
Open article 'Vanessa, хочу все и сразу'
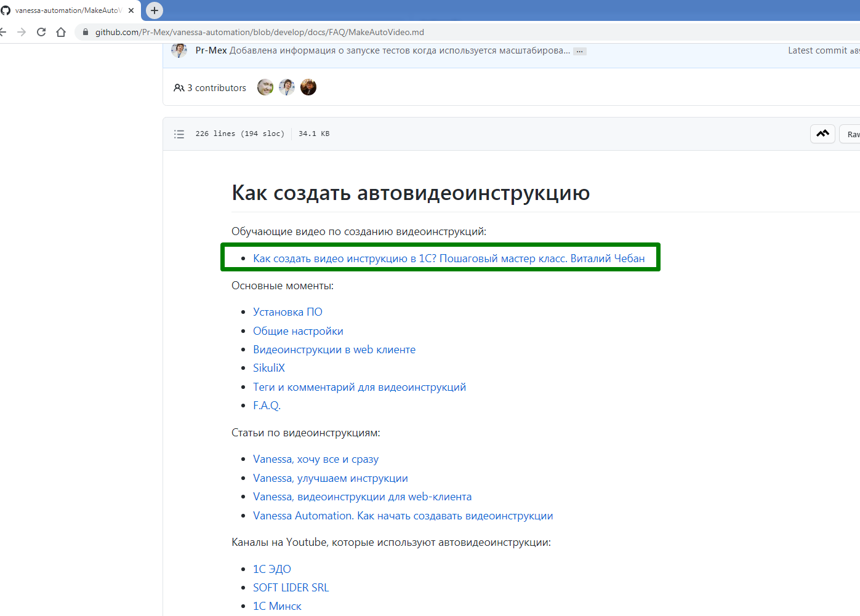[x=316, y=459]
